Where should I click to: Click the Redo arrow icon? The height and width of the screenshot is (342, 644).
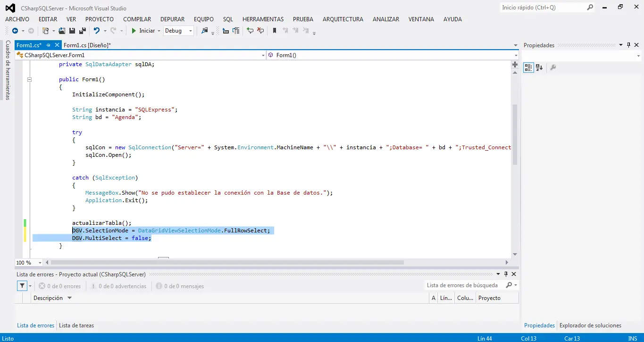(113, 31)
